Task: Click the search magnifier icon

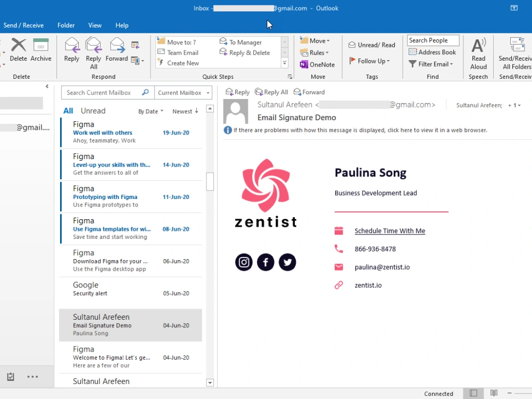Action: (145, 92)
